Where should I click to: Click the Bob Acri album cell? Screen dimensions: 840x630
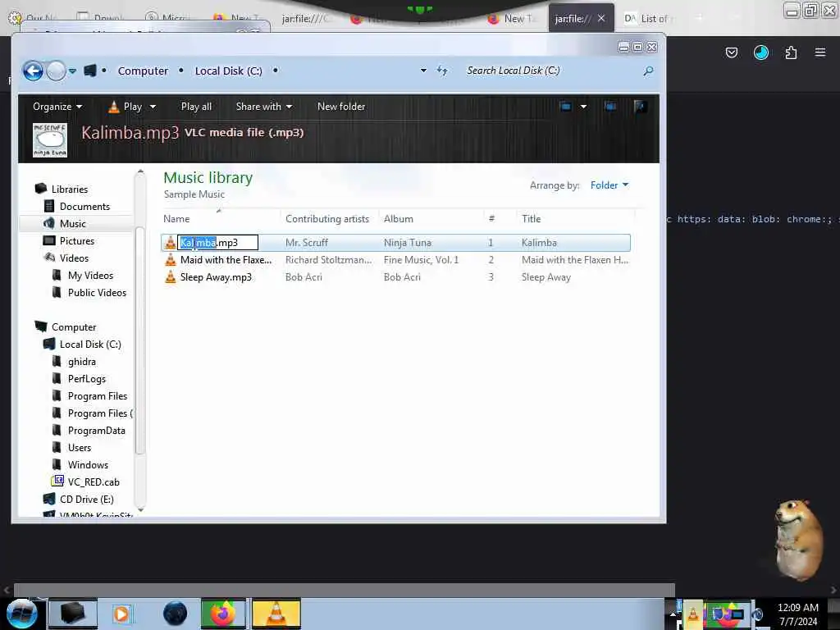tap(402, 277)
